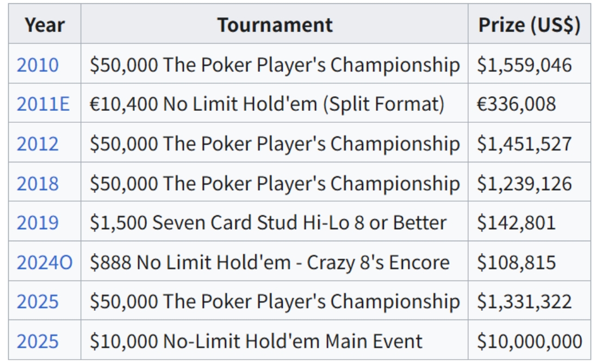The image size is (596, 364).
Task: Click the Year column header
Action: tap(45, 24)
